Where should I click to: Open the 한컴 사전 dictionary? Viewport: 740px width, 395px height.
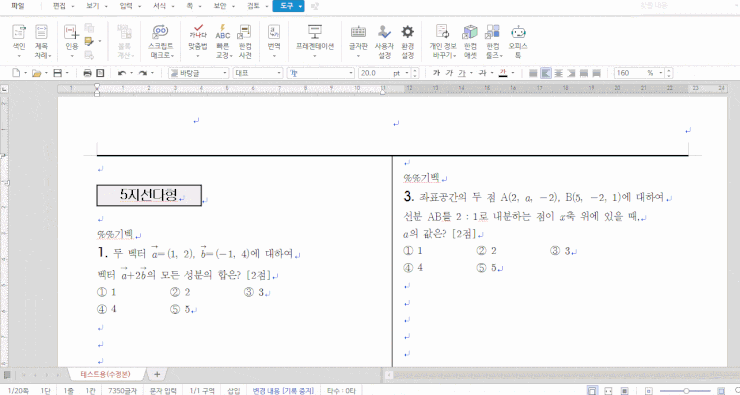tap(245, 42)
